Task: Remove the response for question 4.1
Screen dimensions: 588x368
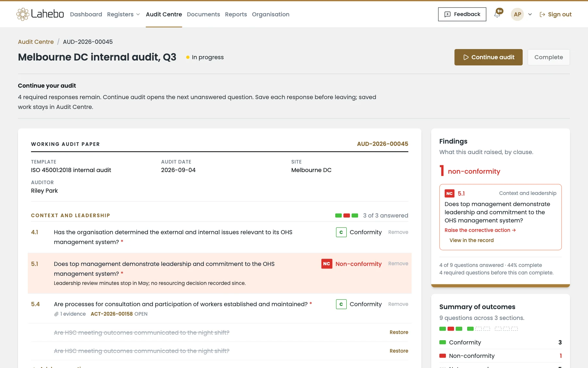Action: pyautogui.click(x=398, y=232)
